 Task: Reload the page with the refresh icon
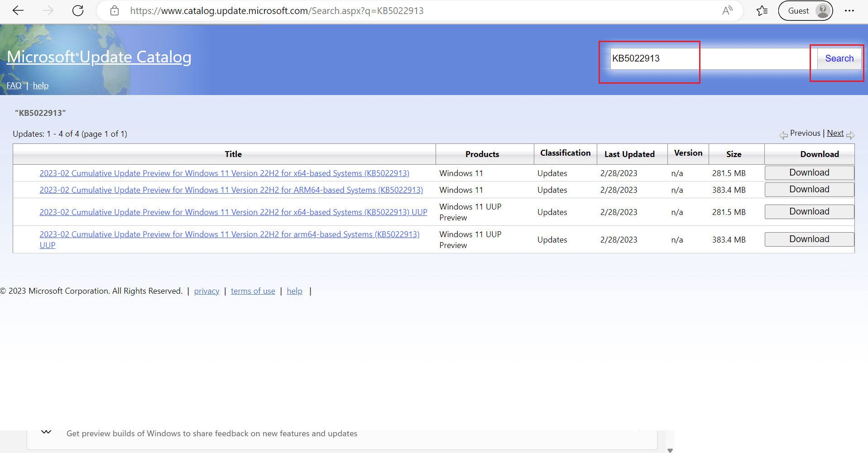[x=78, y=10]
